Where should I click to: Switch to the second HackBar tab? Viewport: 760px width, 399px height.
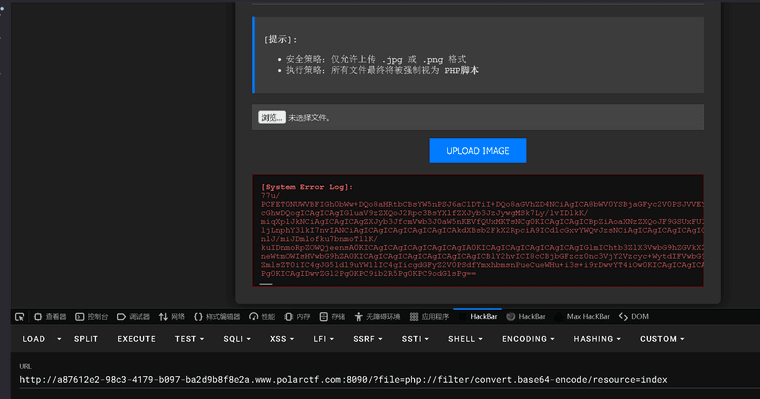coord(526,317)
